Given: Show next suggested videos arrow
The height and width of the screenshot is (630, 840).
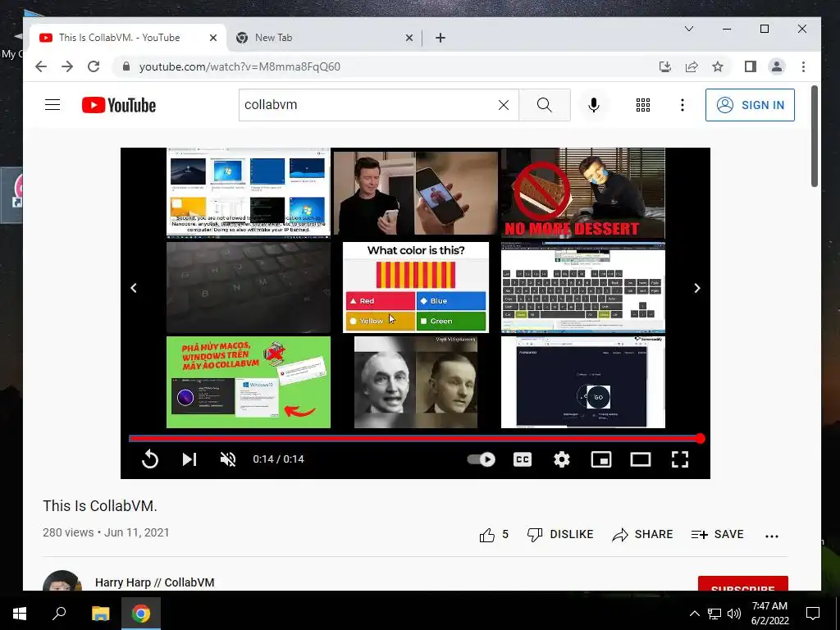Looking at the screenshot, I should pyautogui.click(x=697, y=288).
